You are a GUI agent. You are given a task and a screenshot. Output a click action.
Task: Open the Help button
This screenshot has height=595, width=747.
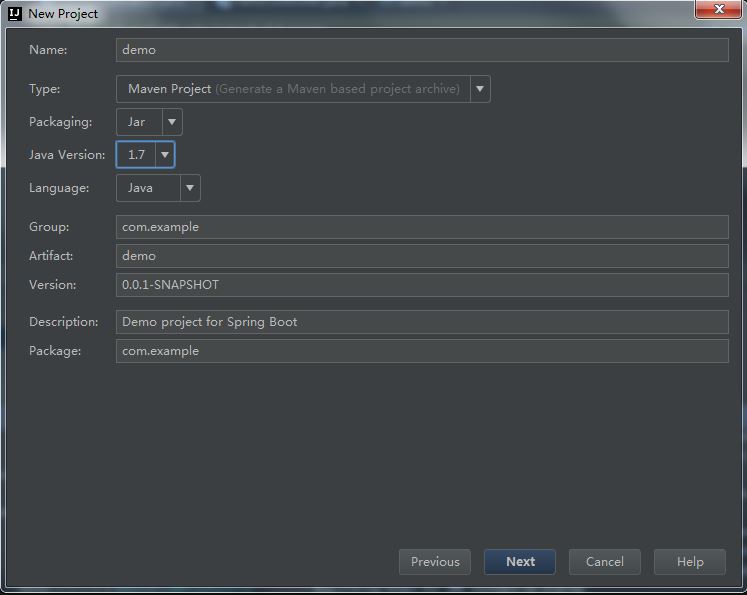coord(690,562)
